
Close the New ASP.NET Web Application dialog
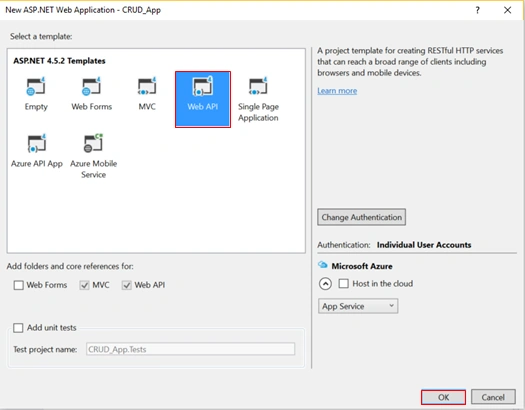click(508, 10)
